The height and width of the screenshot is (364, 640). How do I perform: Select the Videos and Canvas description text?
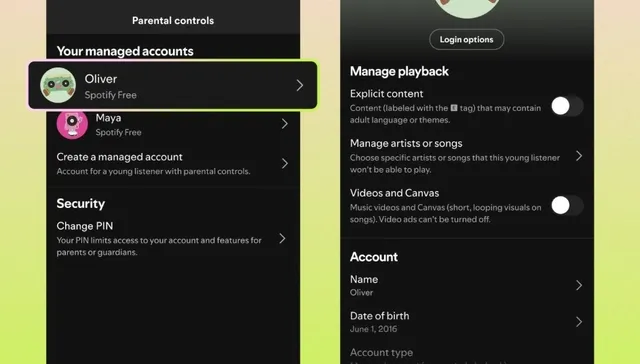[x=446, y=213]
